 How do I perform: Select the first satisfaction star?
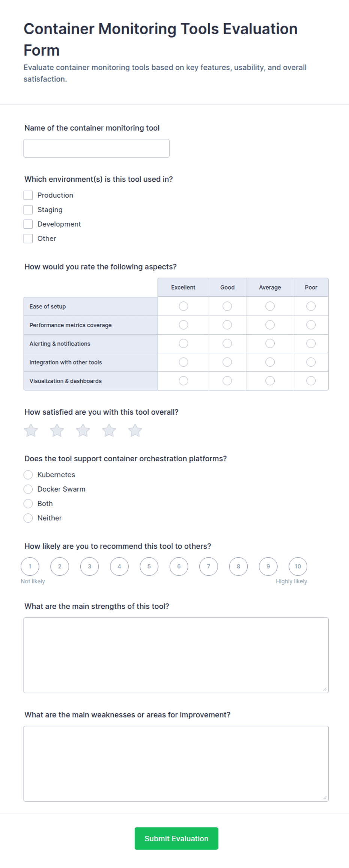31,430
